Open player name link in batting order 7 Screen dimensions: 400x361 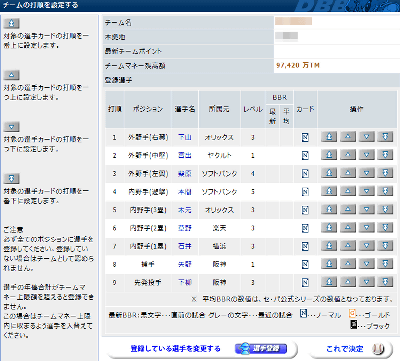(185, 246)
